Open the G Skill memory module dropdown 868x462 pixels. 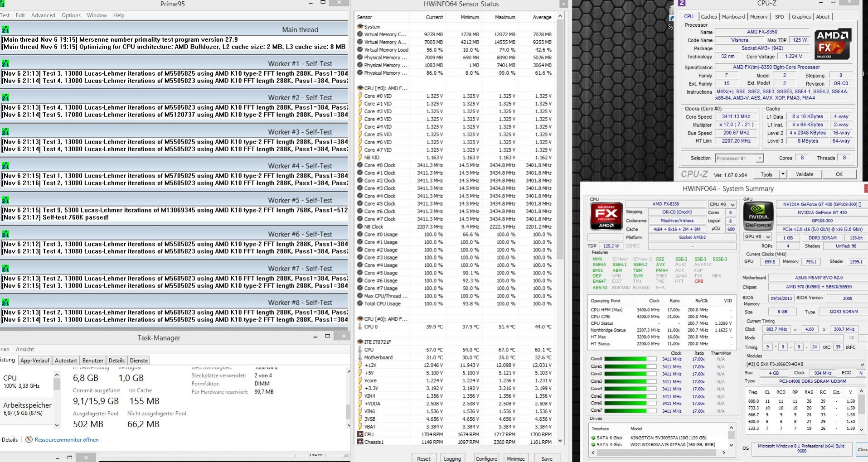pyautogui.click(x=805, y=364)
